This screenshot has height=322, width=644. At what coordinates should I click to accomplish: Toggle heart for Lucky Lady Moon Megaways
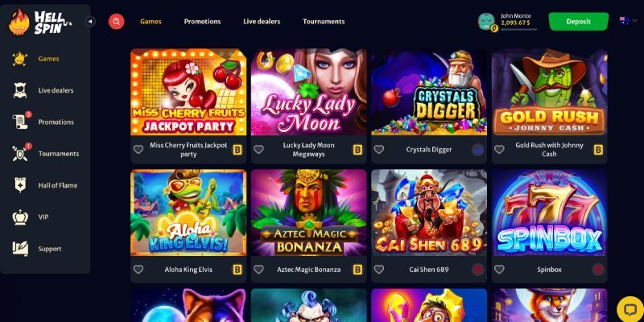[258, 150]
